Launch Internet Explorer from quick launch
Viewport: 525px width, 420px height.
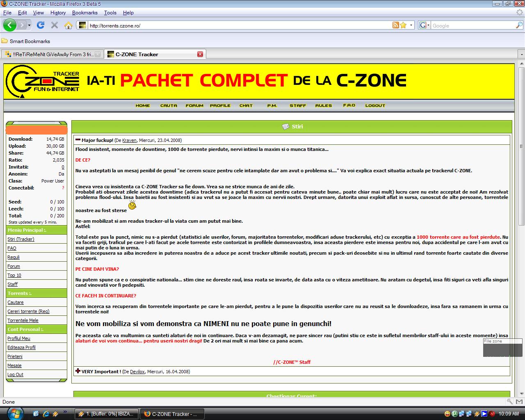click(46, 414)
